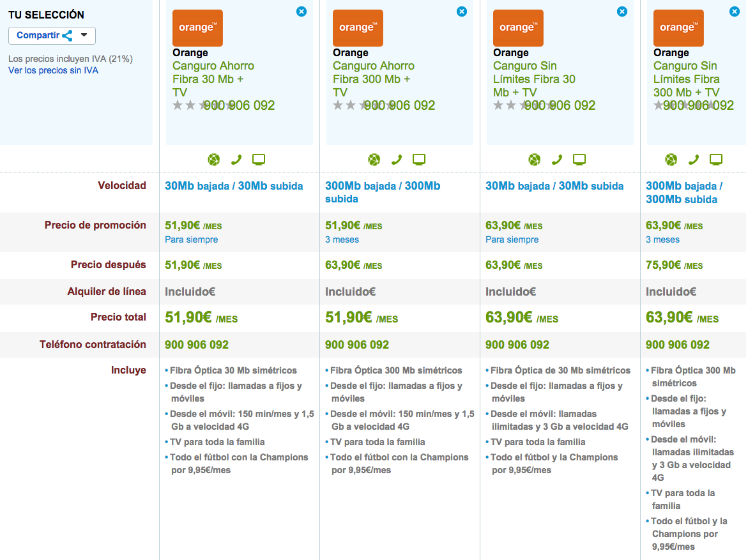Open Ver los precios sin IVA link
The height and width of the screenshot is (560, 748).
tap(54, 70)
